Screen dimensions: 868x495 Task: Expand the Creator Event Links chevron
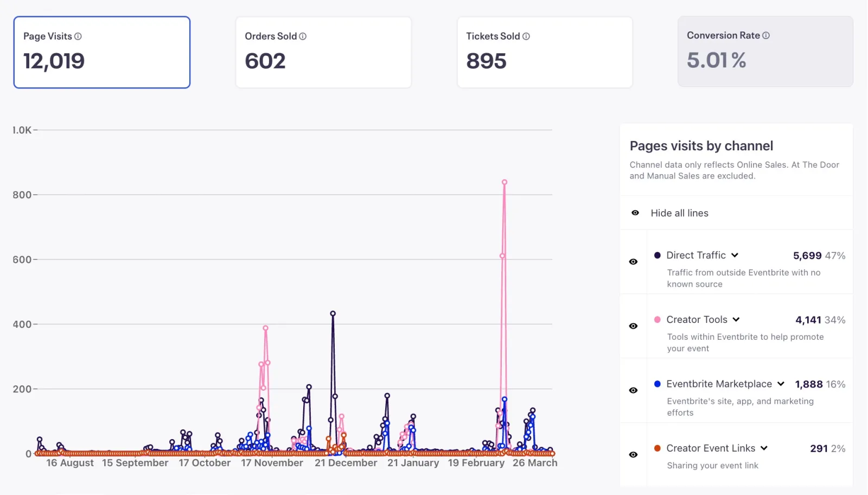765,448
